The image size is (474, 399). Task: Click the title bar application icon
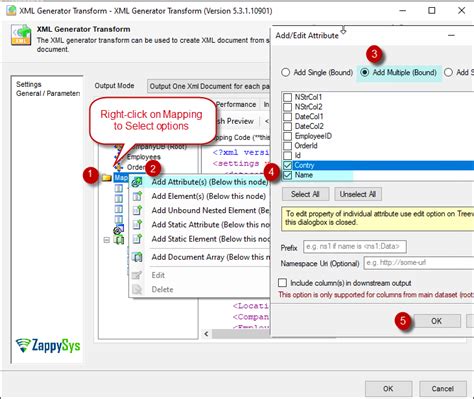[x=11, y=11]
